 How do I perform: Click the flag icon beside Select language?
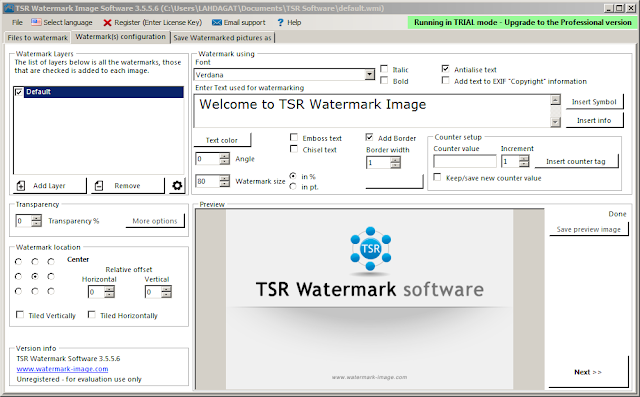click(36, 22)
